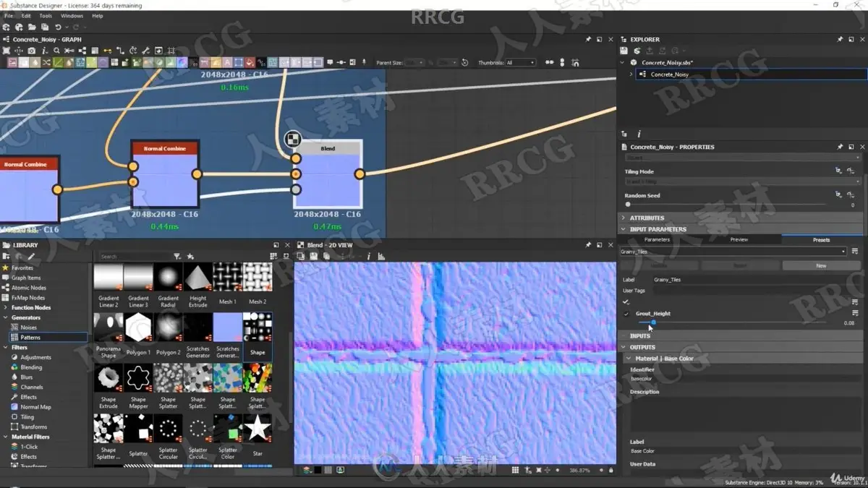Open the Thumbnails dropdown
Screen dimensions: 868x488
[x=520, y=63]
